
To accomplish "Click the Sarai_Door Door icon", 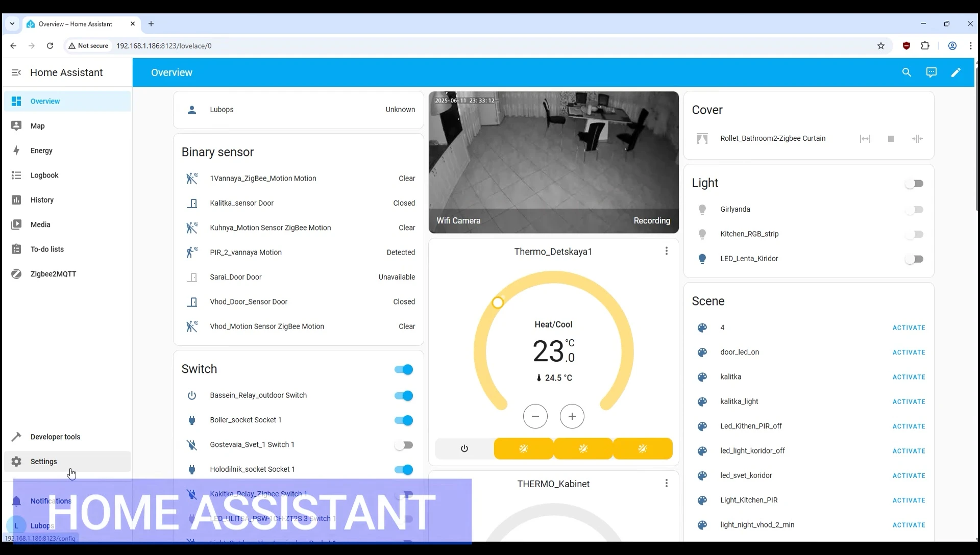I will (192, 277).
